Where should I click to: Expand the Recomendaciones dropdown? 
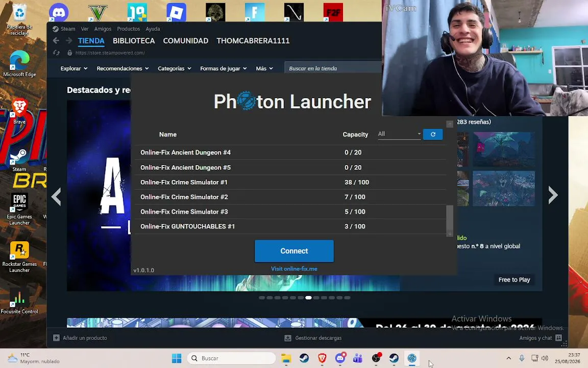(122, 68)
